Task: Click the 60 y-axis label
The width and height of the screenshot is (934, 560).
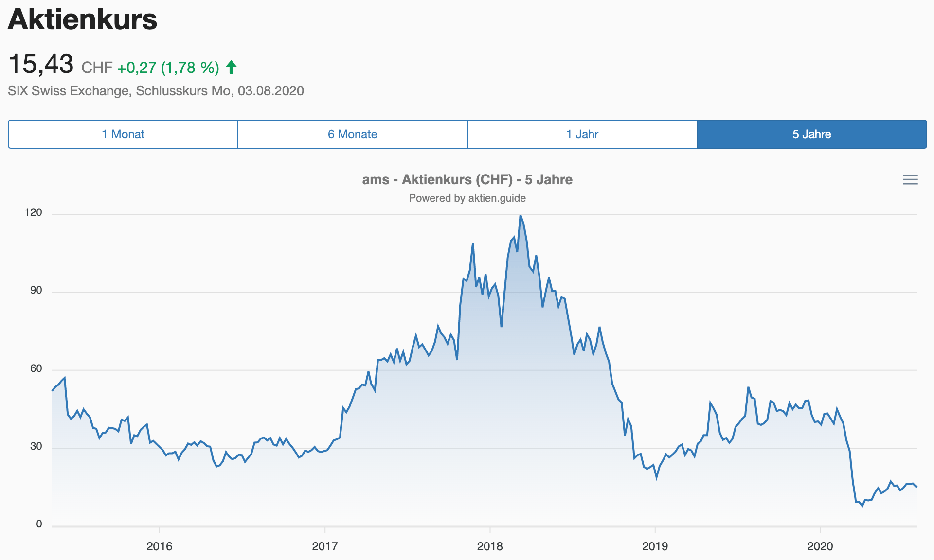Action: pyautogui.click(x=36, y=368)
